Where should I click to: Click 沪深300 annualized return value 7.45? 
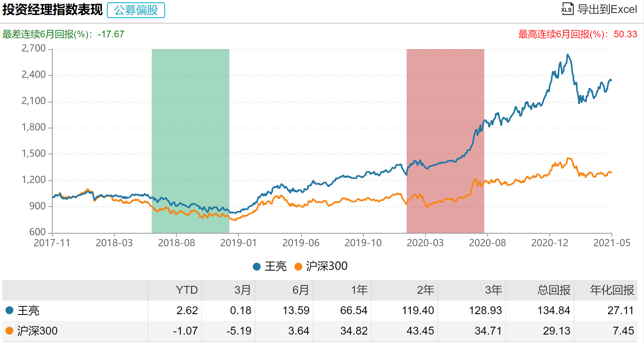tap(623, 331)
